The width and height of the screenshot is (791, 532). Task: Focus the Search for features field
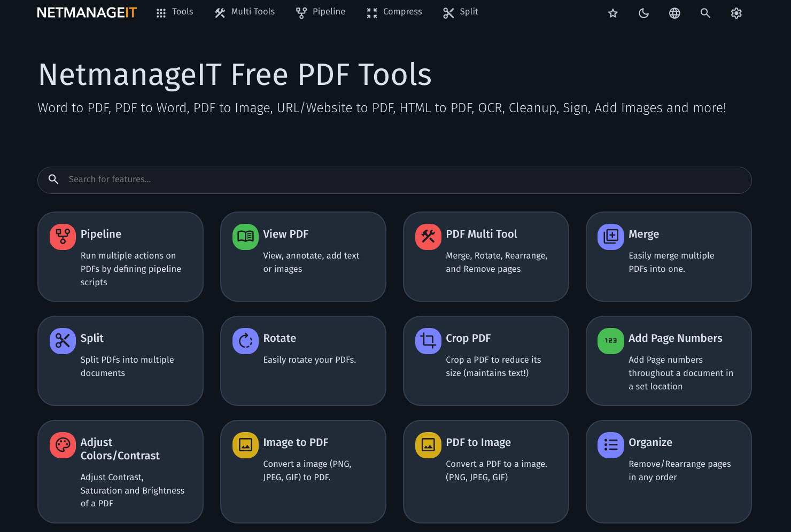[394, 179]
